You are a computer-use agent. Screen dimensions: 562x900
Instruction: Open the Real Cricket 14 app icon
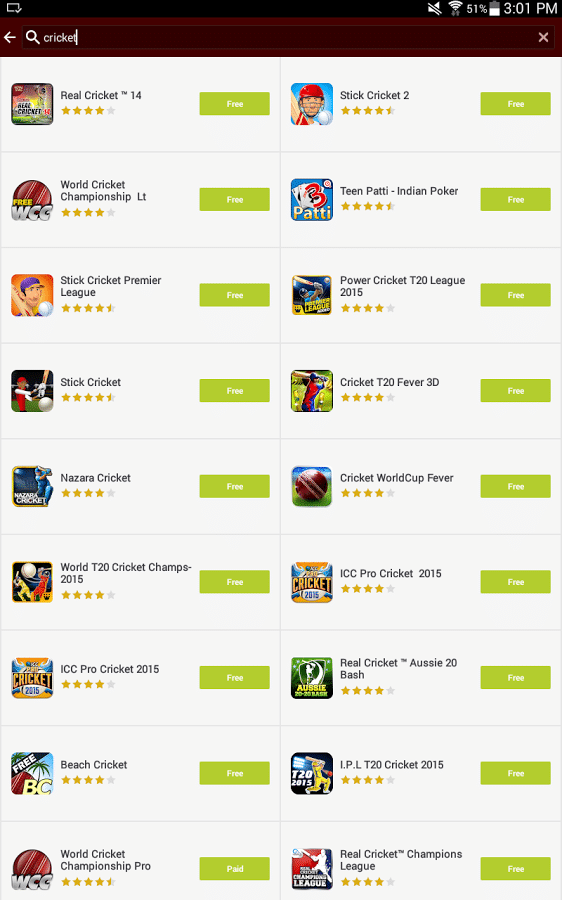point(32,104)
